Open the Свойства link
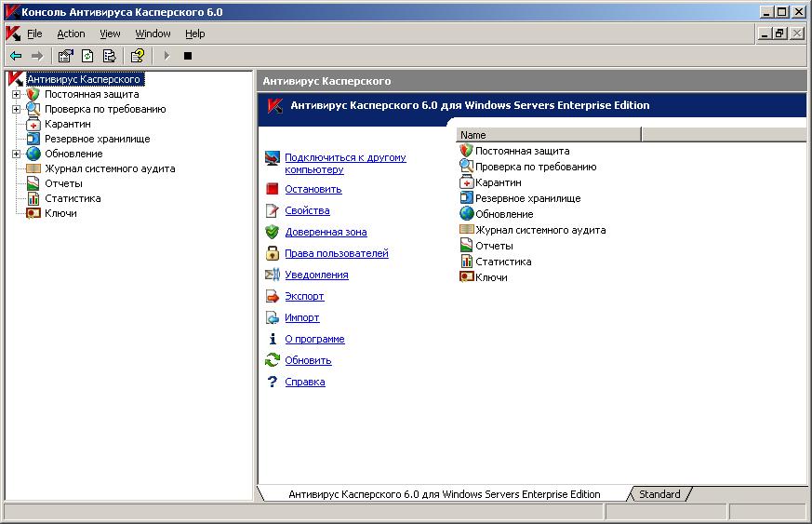The width and height of the screenshot is (812, 524). click(307, 210)
